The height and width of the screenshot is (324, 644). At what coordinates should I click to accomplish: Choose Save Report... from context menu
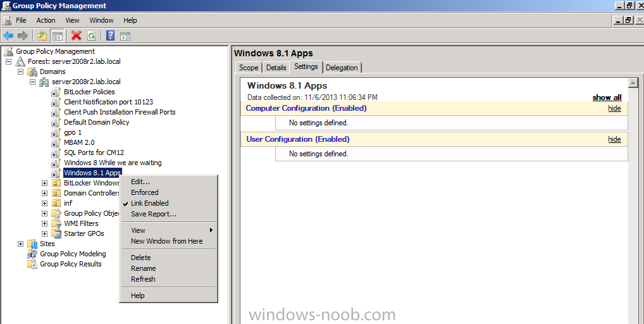[x=168, y=214]
